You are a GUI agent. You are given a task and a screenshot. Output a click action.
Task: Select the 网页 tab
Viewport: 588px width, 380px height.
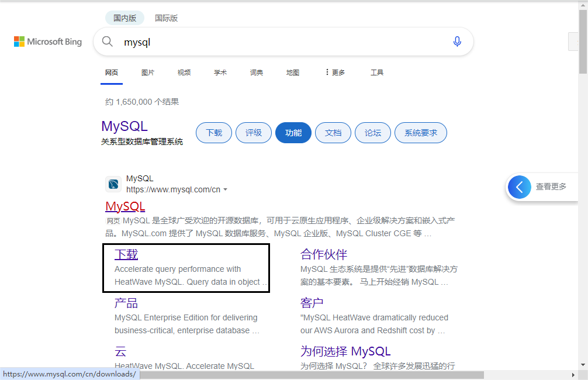(112, 72)
